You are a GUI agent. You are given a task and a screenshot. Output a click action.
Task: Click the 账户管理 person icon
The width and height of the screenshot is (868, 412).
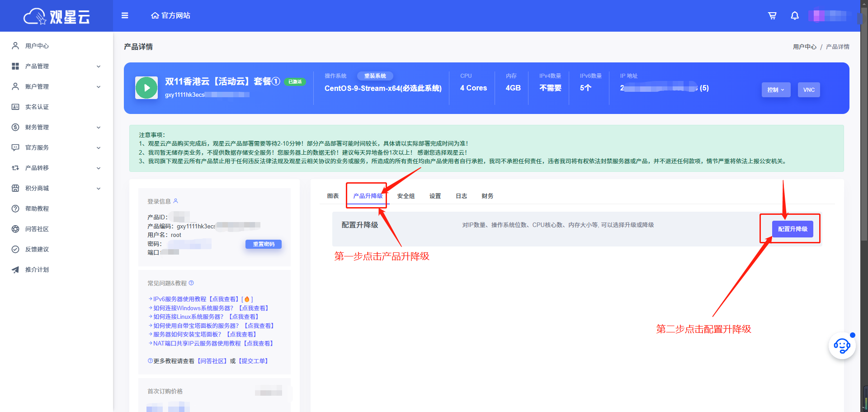pyautogui.click(x=15, y=86)
